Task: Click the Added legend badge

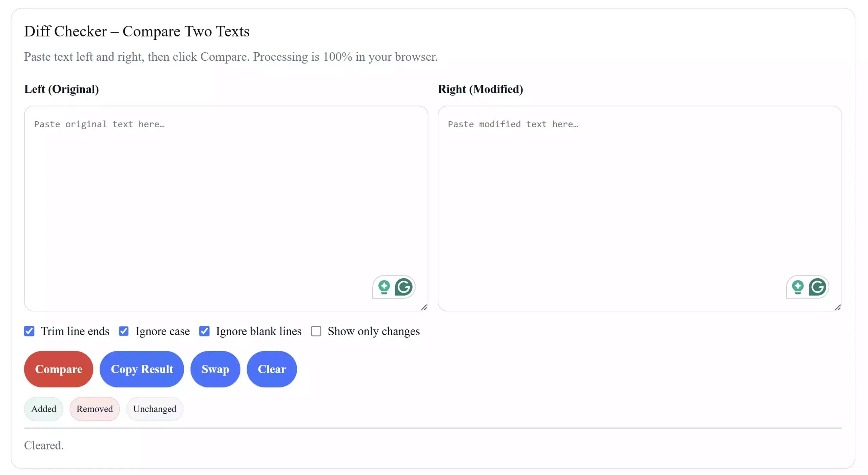Action: point(43,409)
